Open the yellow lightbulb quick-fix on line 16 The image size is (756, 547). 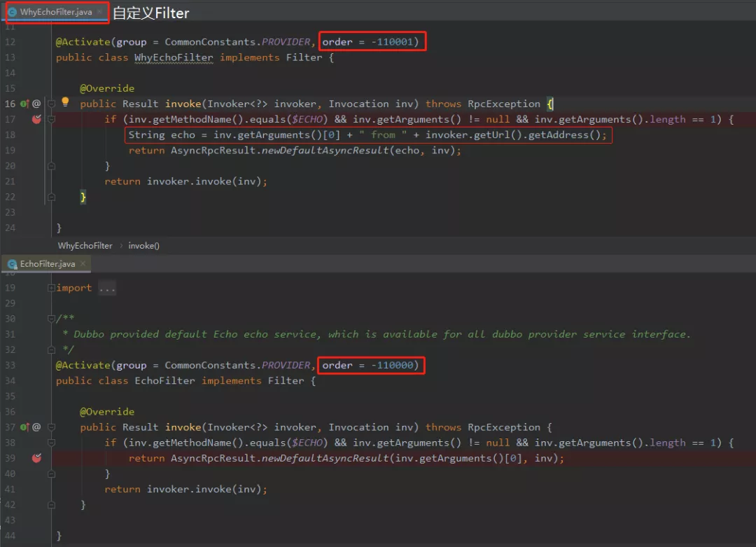[x=65, y=102]
